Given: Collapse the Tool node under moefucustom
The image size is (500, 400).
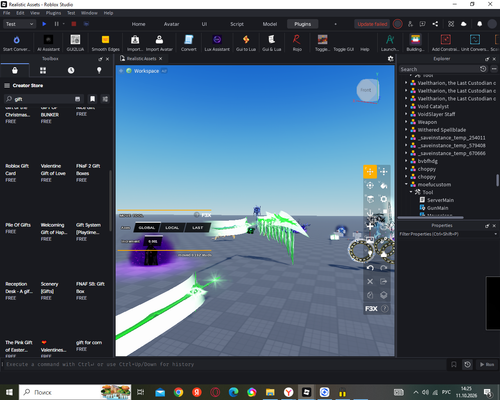Looking at the screenshot, I should [411, 192].
